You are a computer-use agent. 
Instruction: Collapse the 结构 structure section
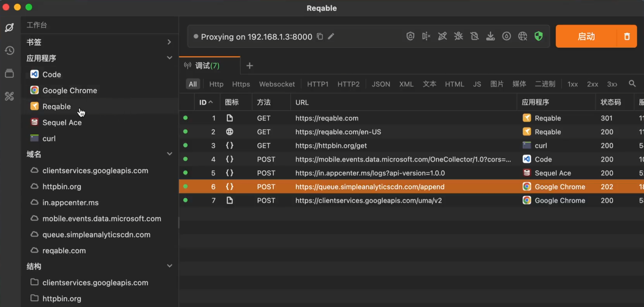(x=169, y=266)
